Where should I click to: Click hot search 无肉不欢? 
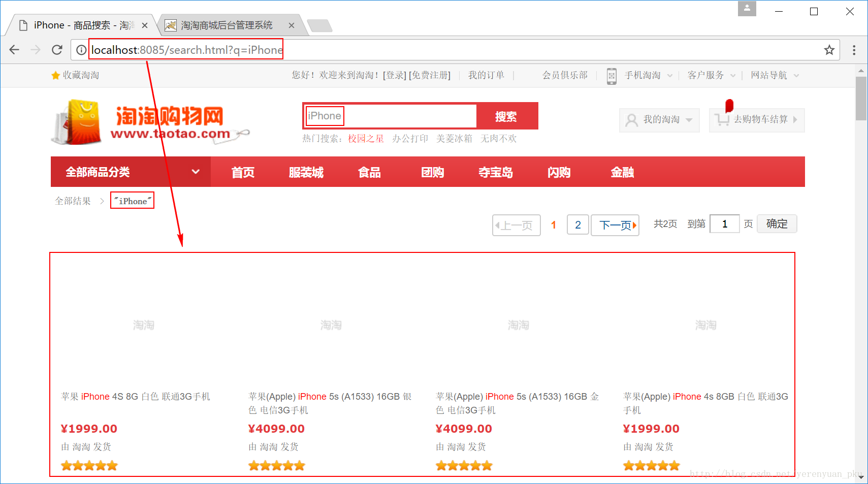pos(498,139)
